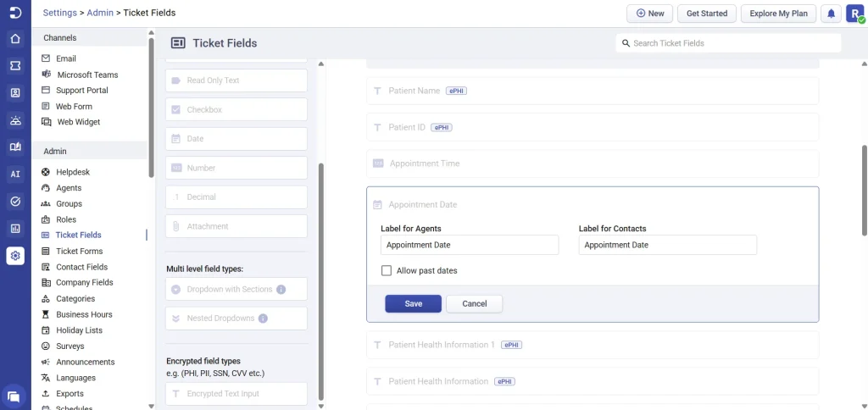Click the search magnifier icon
This screenshot has height=410, width=868.
coord(626,43)
